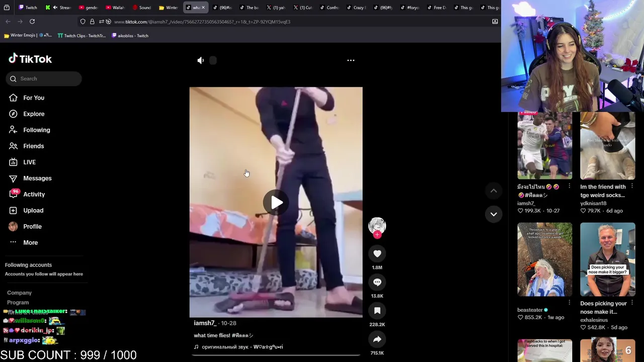The image size is (644, 362).
Task: Open options for the weird socks video
Action: [632, 186]
